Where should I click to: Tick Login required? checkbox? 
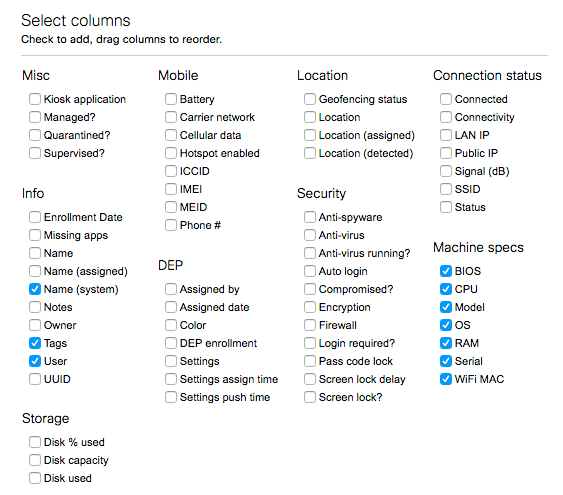(x=310, y=343)
